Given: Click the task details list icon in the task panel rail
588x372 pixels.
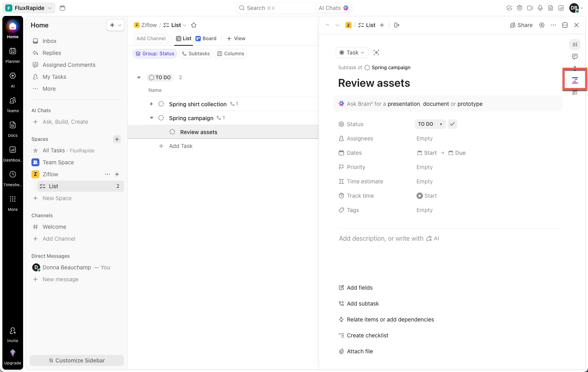Looking at the screenshot, I should click(575, 45).
